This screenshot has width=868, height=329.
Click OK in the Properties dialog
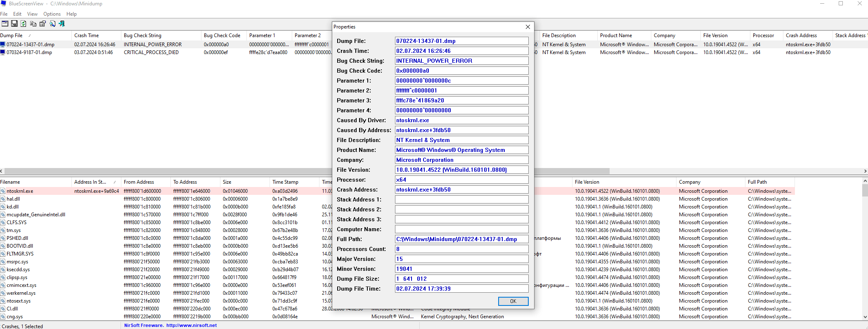[x=513, y=301]
